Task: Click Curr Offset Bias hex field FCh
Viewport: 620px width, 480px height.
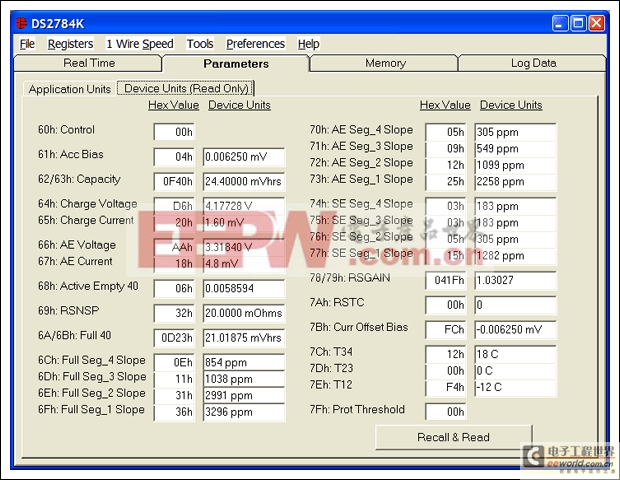Action: pos(446,330)
